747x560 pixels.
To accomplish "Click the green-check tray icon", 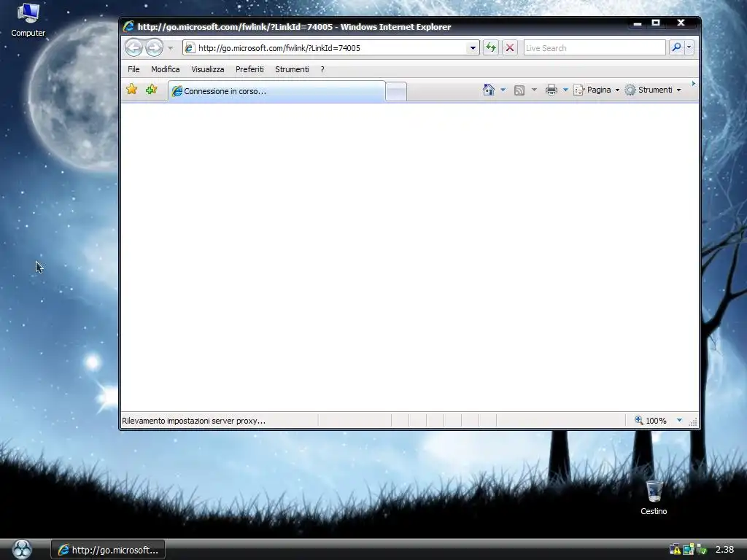I will 701,550.
